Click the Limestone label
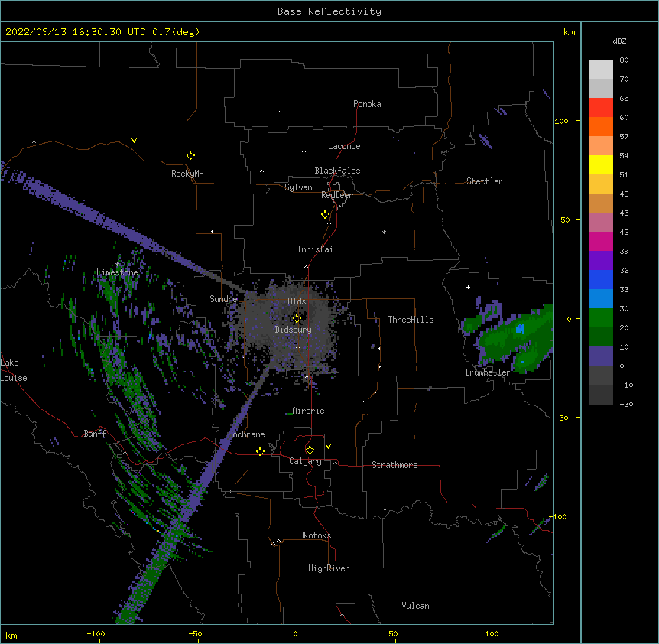Image resolution: width=659 pixels, height=644 pixels. (x=117, y=272)
